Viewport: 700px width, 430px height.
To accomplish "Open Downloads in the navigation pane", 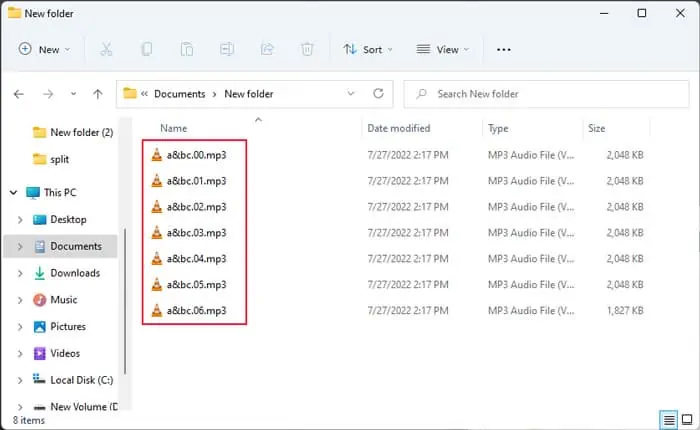I will (x=67, y=273).
